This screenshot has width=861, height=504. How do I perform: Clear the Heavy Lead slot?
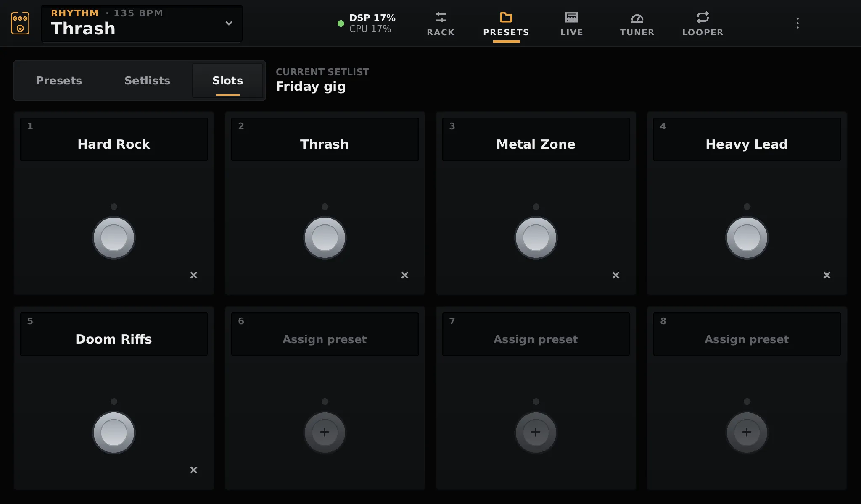click(x=827, y=275)
